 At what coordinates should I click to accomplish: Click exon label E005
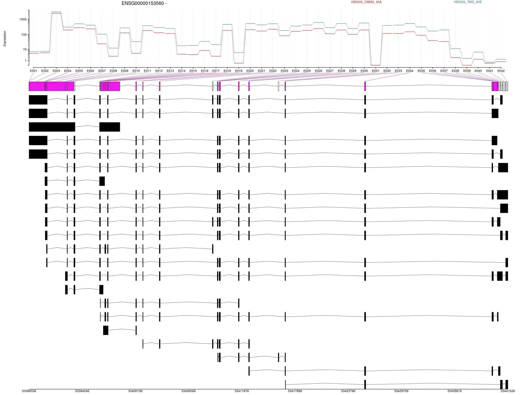[x=79, y=71]
